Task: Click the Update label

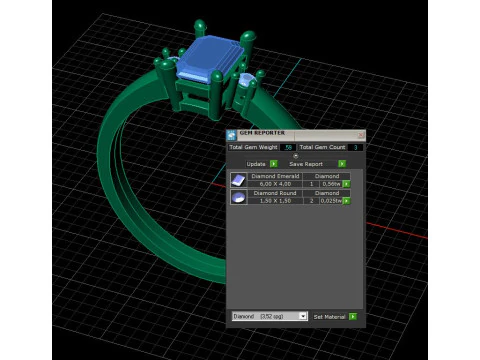Action: [x=256, y=164]
